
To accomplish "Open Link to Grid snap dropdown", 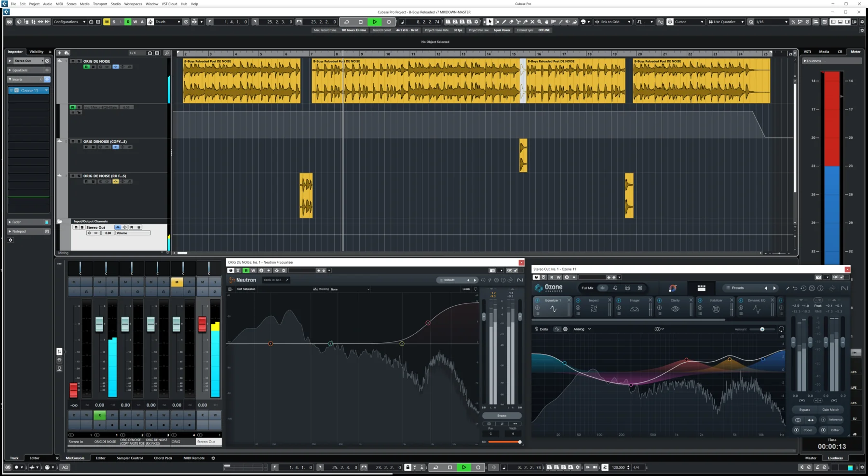I will point(612,22).
